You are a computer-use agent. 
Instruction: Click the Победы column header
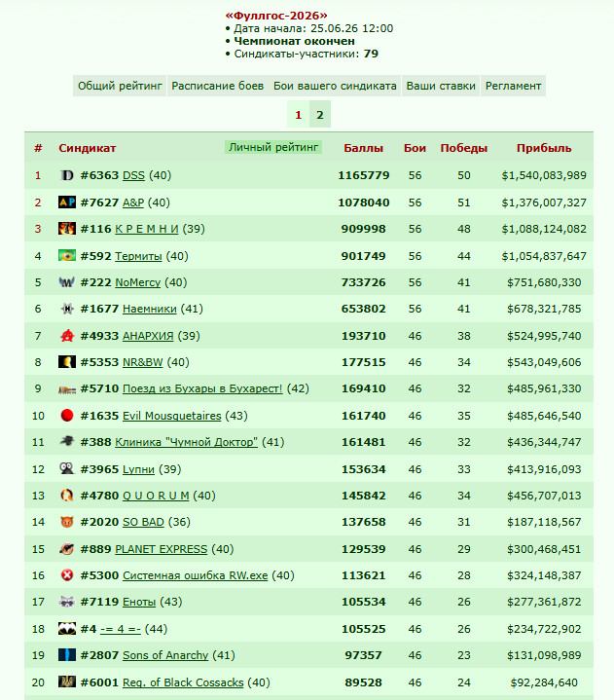[463, 148]
